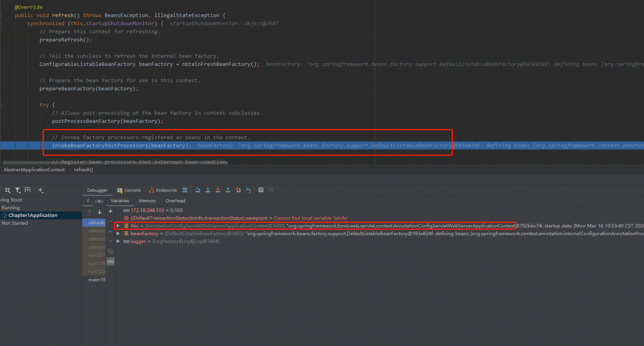Viewport: 644px width, 346px height.
Task: Select the main:16 stack frame
Action: coord(97,280)
